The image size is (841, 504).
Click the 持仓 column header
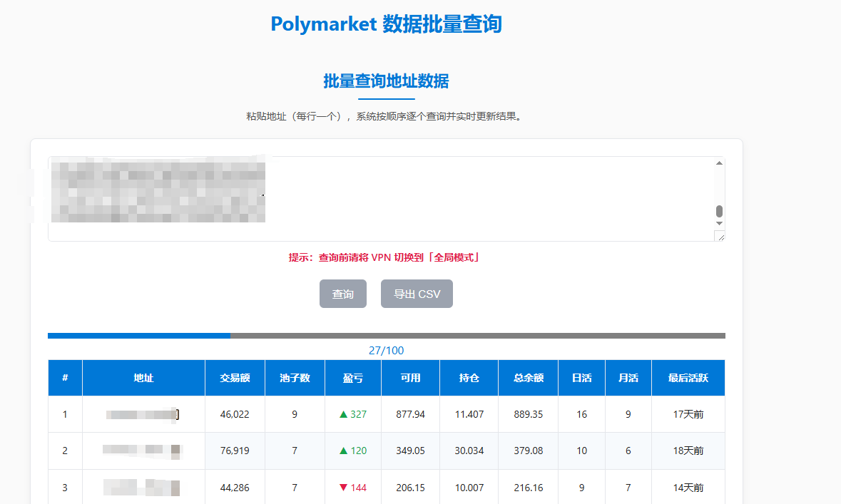coord(469,378)
